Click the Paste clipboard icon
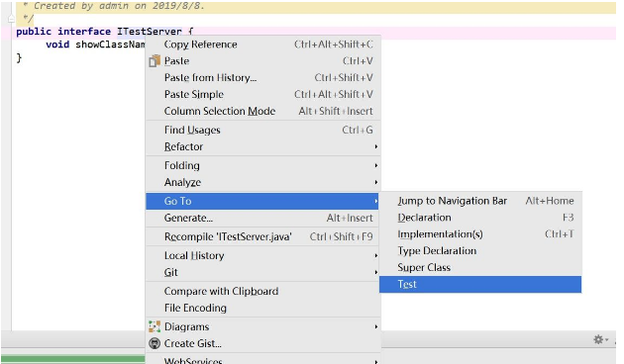 pyautogui.click(x=155, y=61)
